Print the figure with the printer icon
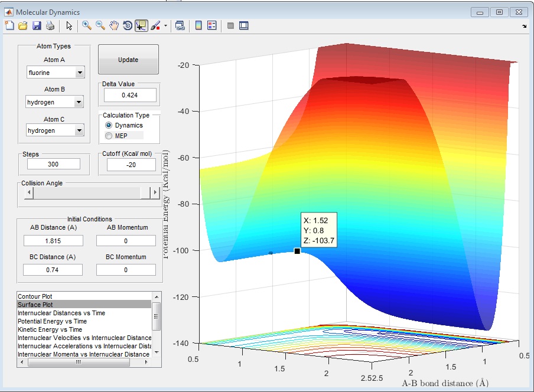This screenshot has width=534, height=392. click(50, 25)
